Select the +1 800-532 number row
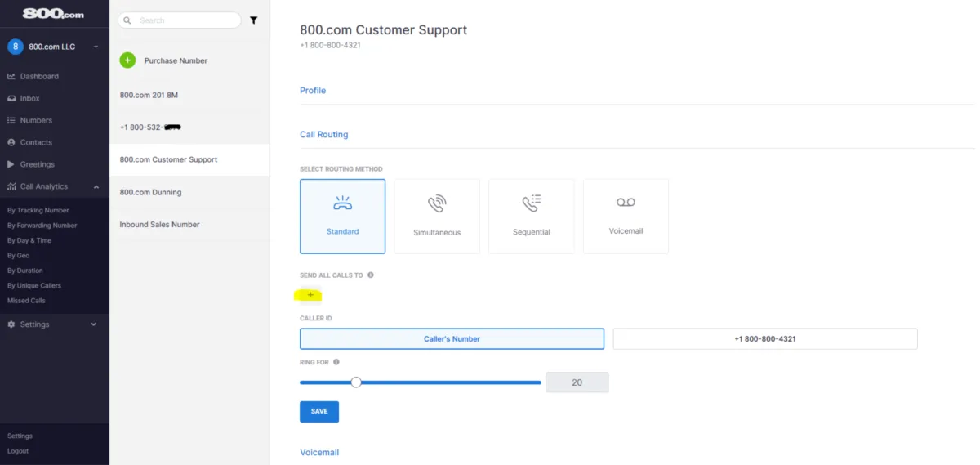This screenshot has height=465, width=980. [x=189, y=127]
